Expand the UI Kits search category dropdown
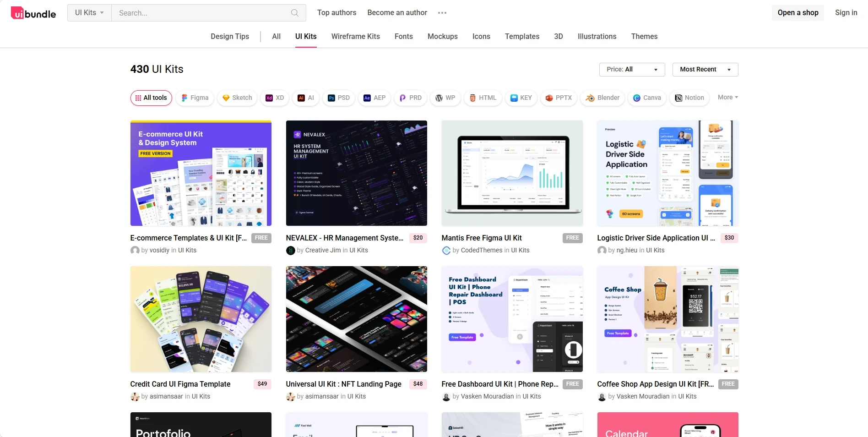The image size is (868, 437). 89,13
